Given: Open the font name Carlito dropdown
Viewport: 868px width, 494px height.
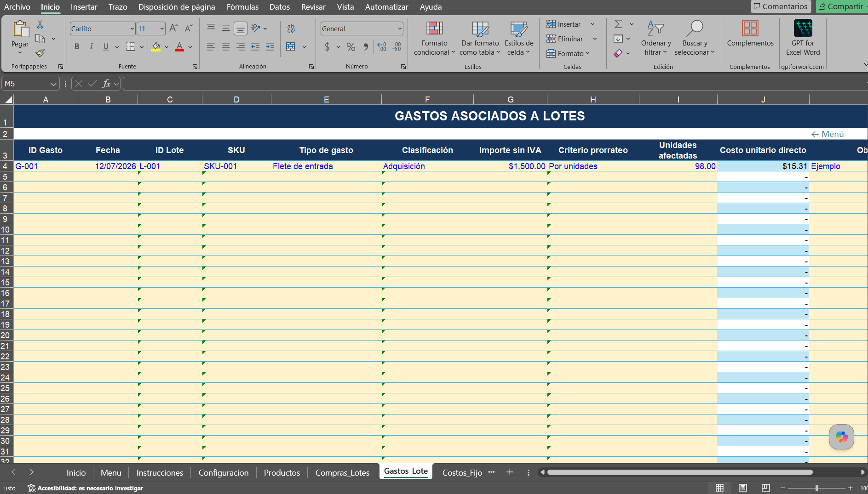Looking at the screenshot, I should click(132, 28).
